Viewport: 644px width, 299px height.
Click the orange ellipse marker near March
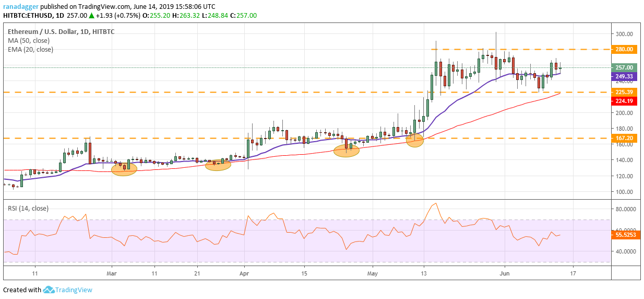[x=124, y=169]
